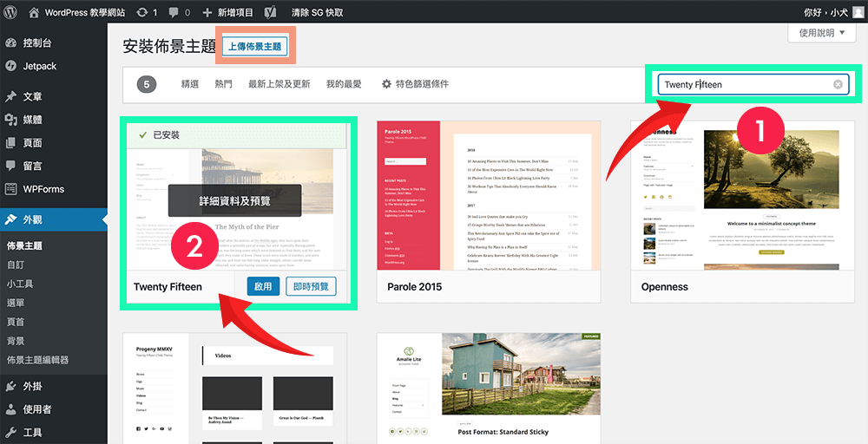Open the 熱門 popular themes tab
Viewport: 868px width, 444px height.
tap(224, 84)
